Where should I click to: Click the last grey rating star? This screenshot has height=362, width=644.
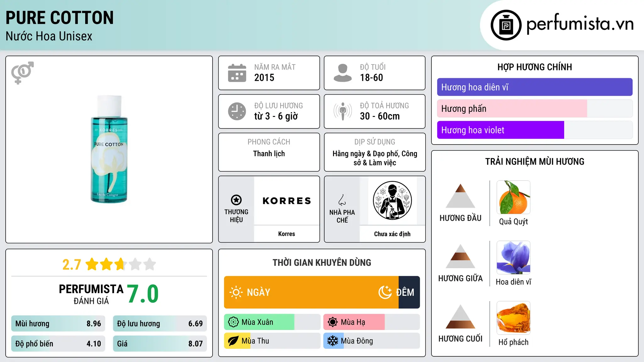pyautogui.click(x=150, y=264)
